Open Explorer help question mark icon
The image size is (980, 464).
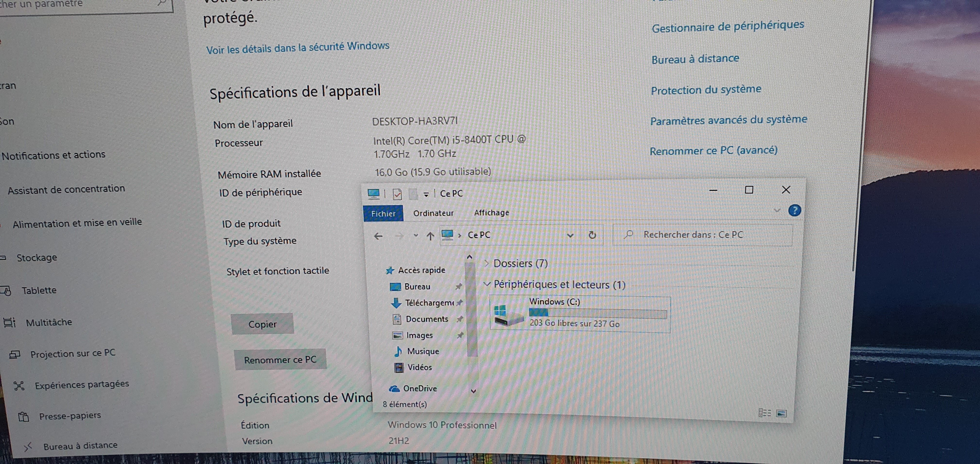(794, 211)
